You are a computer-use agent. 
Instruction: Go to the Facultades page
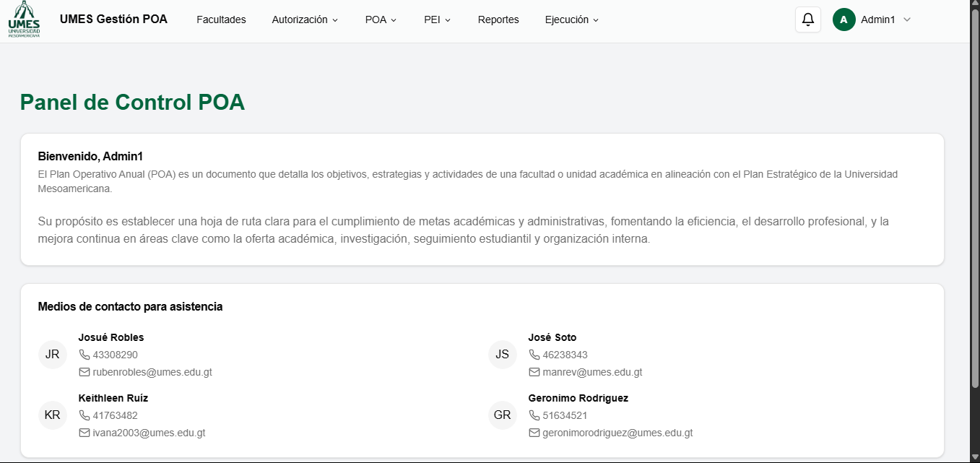[x=221, y=20]
